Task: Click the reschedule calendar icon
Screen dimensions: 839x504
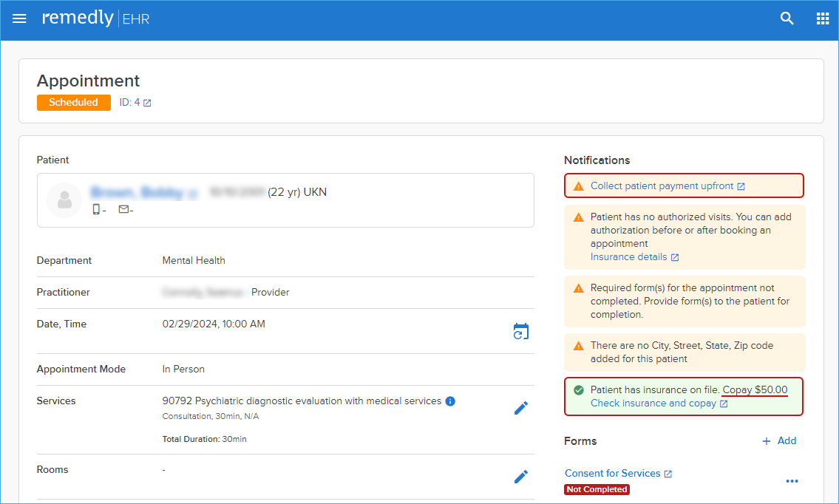Action: 520,331
